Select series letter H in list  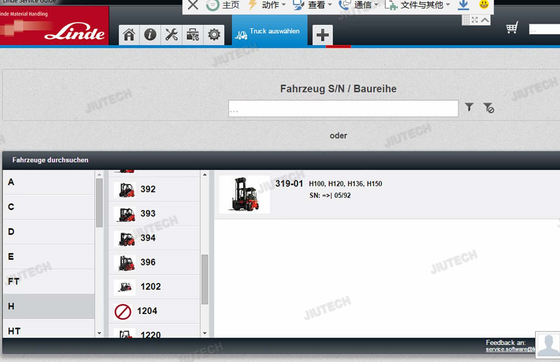[x=49, y=306]
